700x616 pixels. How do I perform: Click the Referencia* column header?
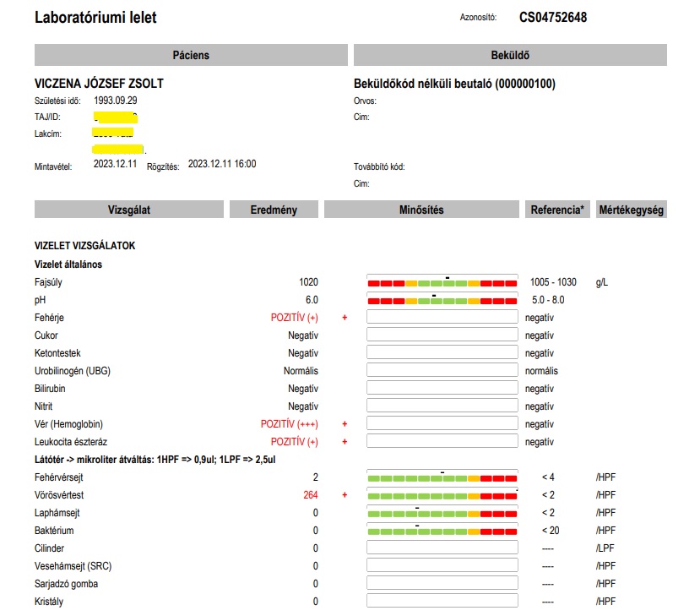[x=557, y=210]
